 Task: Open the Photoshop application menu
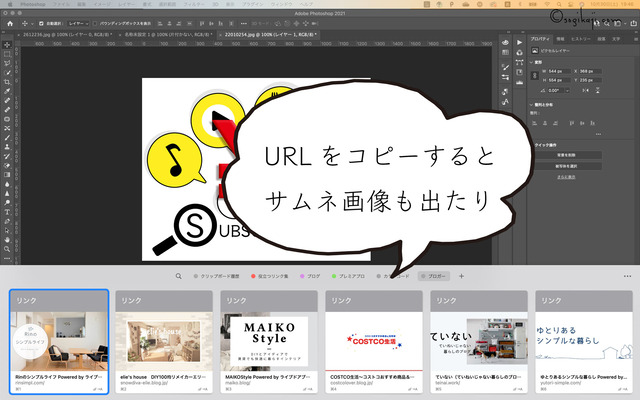pyautogui.click(x=33, y=4)
